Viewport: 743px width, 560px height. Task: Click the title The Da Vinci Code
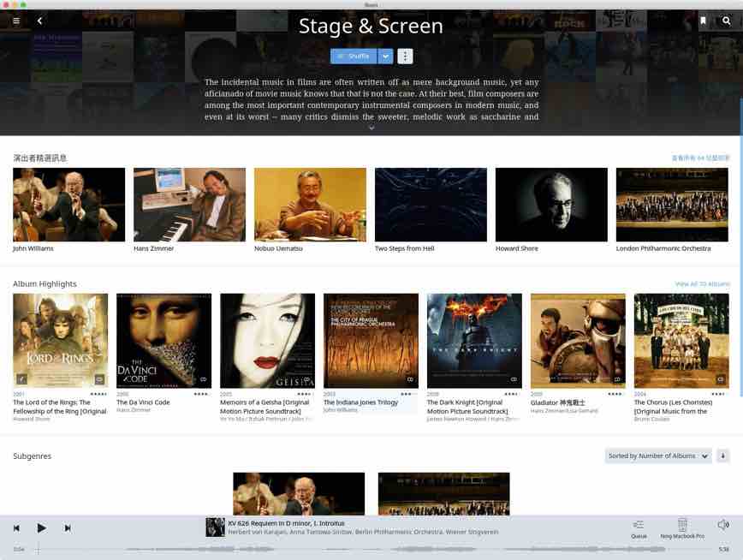[x=143, y=402]
